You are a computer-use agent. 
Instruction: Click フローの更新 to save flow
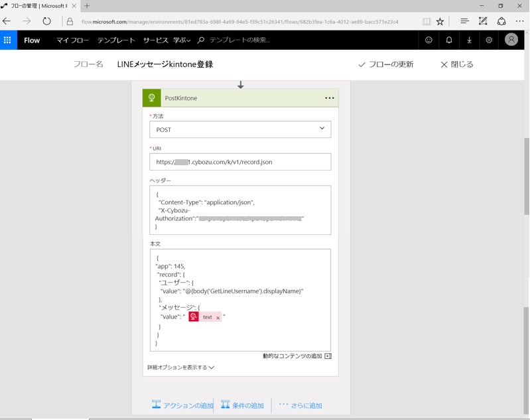click(x=385, y=64)
